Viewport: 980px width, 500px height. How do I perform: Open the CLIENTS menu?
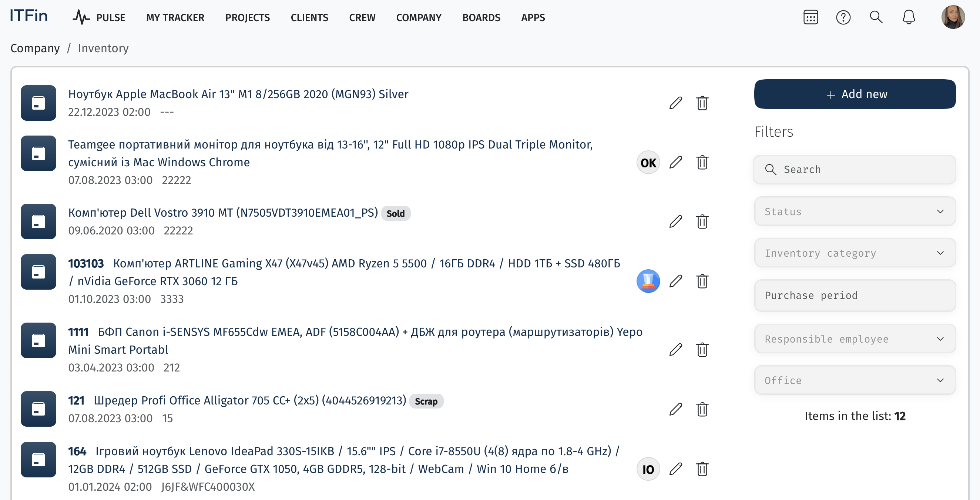pyautogui.click(x=309, y=17)
